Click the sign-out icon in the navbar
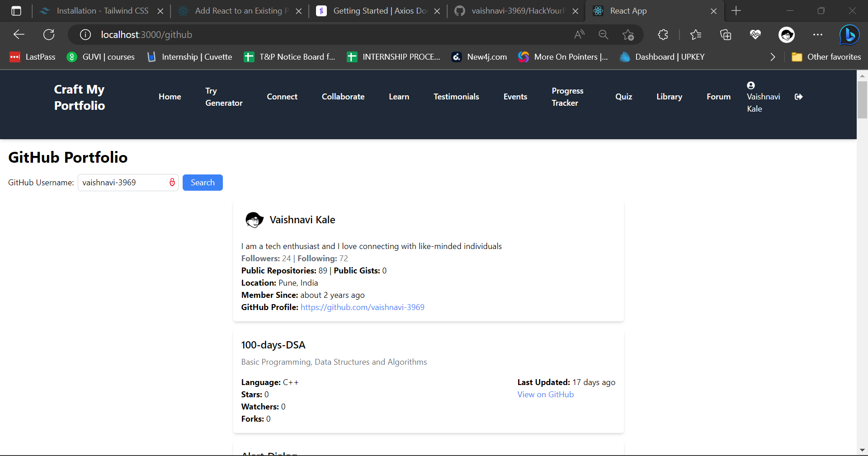868x456 pixels. tap(798, 96)
